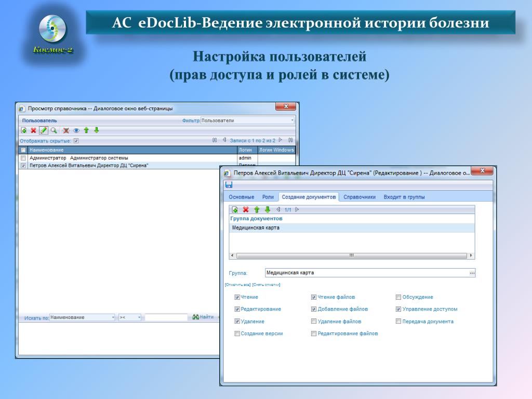Enable the Передача документа checkbox
This screenshot has width=532, height=399.
coord(398,321)
